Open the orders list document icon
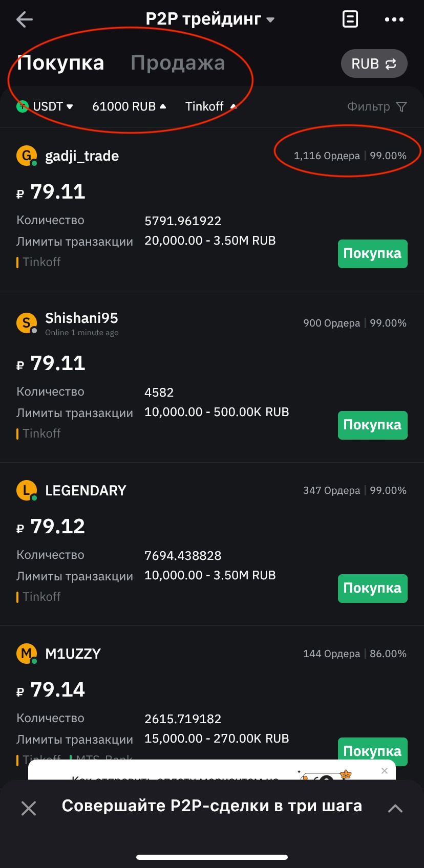The height and width of the screenshot is (868, 424). 350,19
